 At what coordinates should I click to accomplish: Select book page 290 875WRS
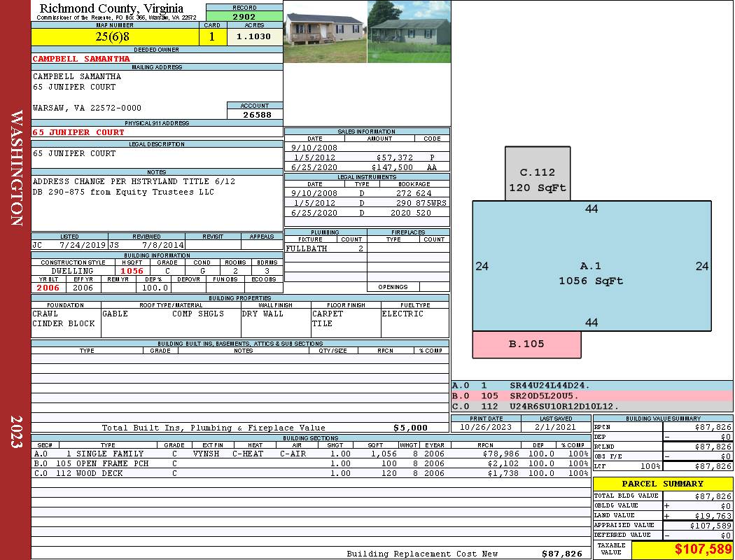tap(421, 203)
